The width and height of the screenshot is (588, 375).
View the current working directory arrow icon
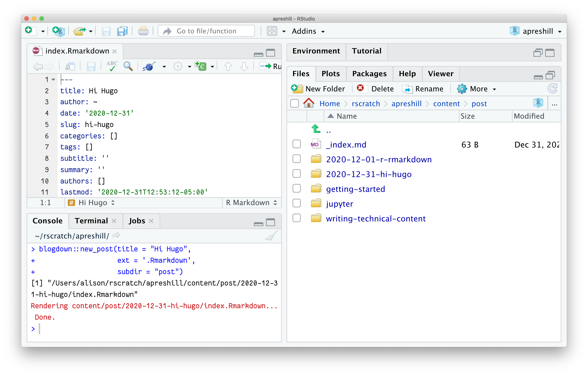point(116,235)
